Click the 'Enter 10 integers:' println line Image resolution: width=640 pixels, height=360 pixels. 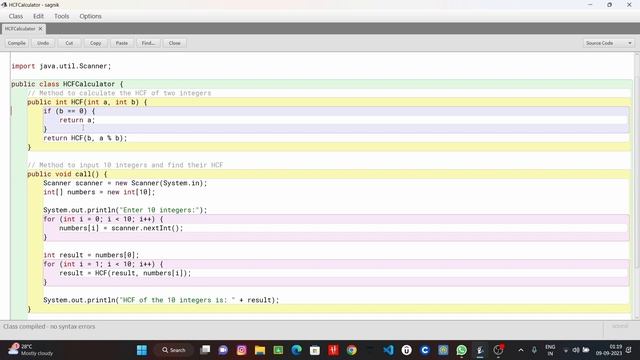coord(125,210)
